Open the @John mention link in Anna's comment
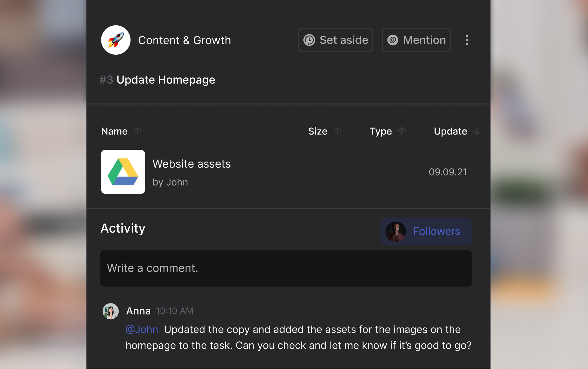 [x=142, y=329]
